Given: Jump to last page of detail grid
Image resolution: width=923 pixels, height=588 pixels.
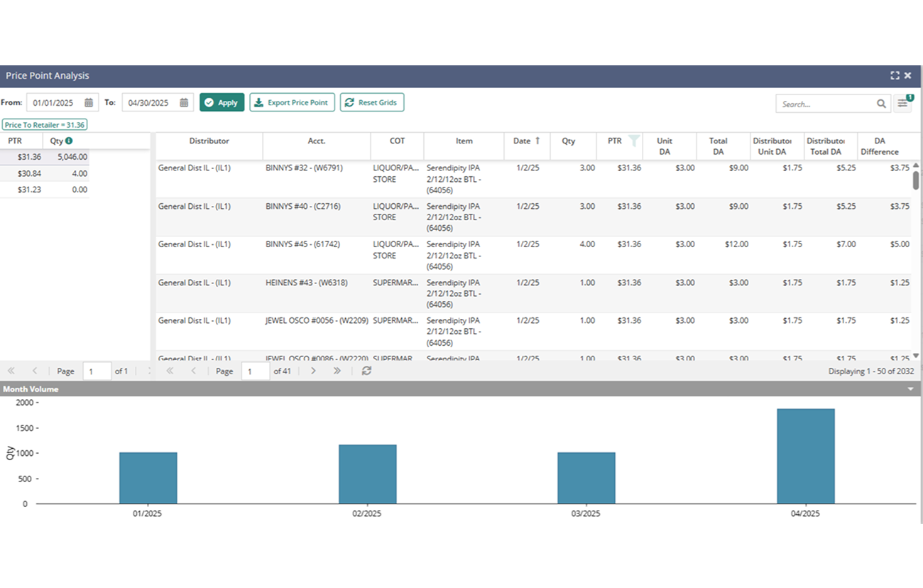Looking at the screenshot, I should 337,371.
